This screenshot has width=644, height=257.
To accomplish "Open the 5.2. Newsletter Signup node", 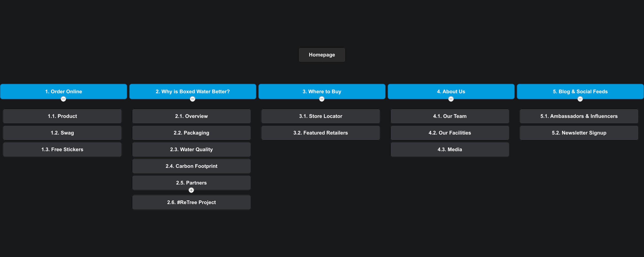I will pos(579,133).
